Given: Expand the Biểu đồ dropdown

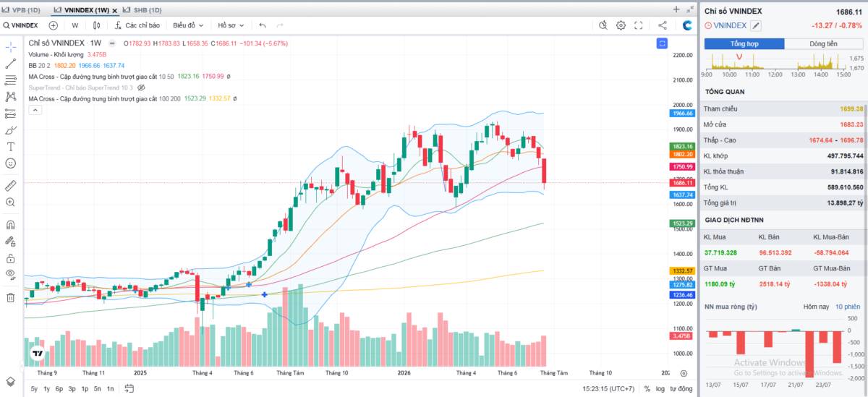Looking at the screenshot, I should tap(188, 25).
